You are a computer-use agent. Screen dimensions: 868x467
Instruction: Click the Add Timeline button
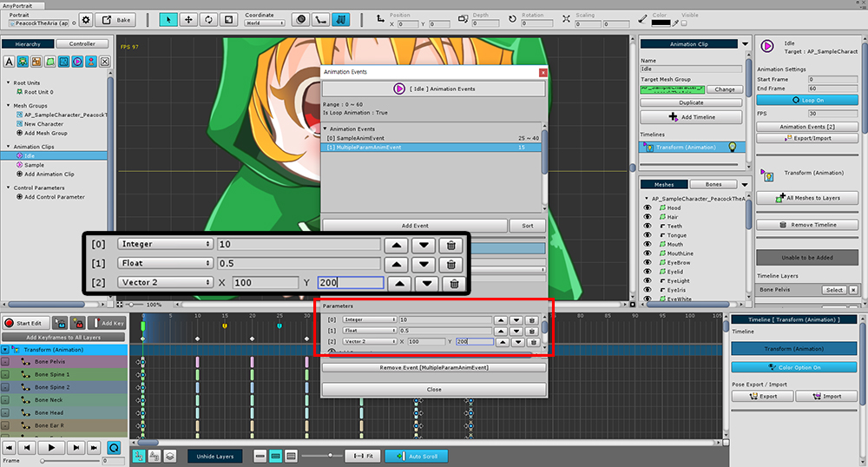click(691, 117)
